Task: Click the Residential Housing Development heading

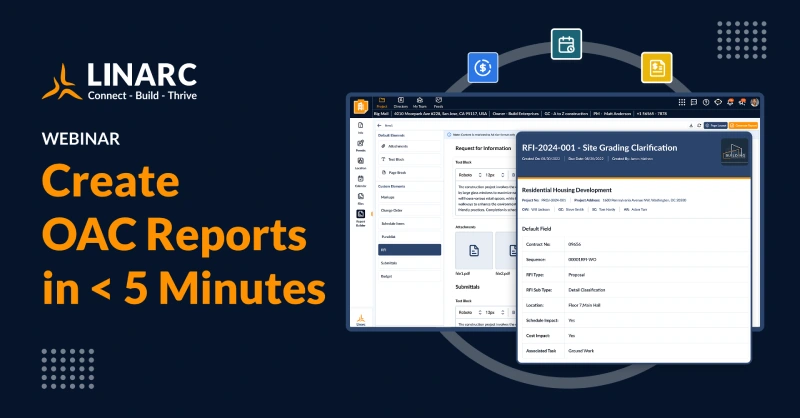Action: [x=566, y=190]
